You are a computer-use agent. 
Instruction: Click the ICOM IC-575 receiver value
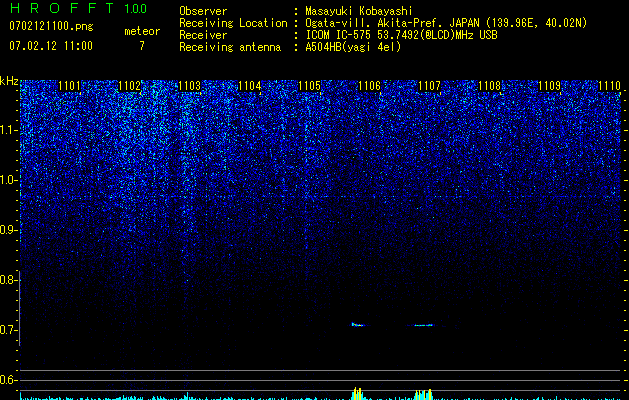(x=401, y=35)
